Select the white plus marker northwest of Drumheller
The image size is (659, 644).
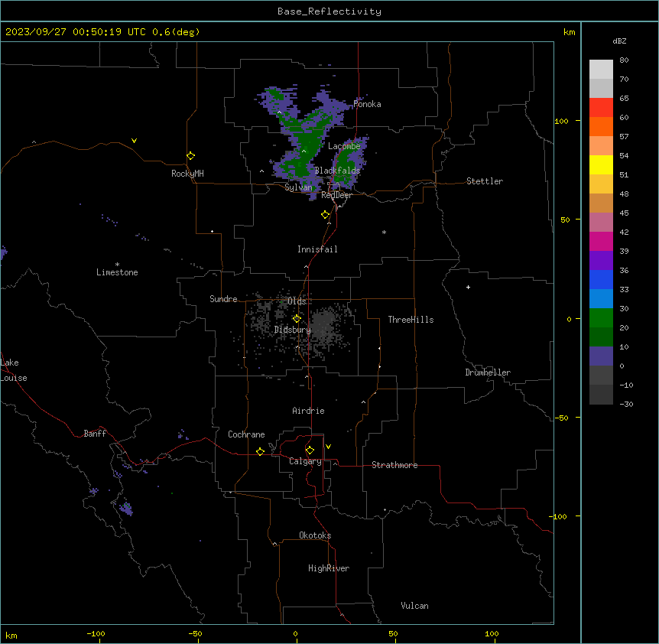468,287
